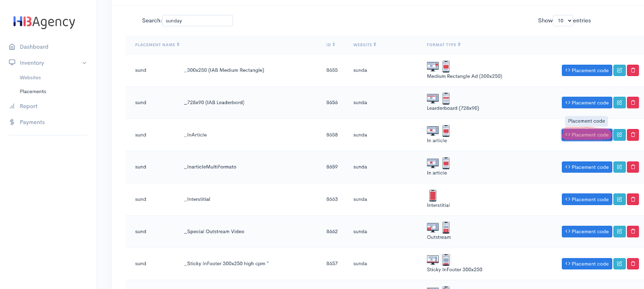Edit the _InArticle placement 8658
Screen dimensions: 644x289
point(619,135)
